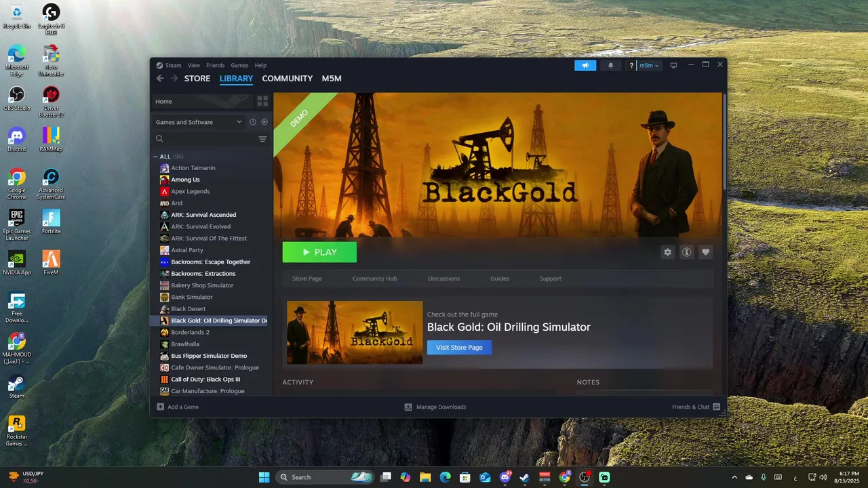Select Bus Flipper Simulator Demo
Screen dimensions: 868x488
[x=210, y=356]
